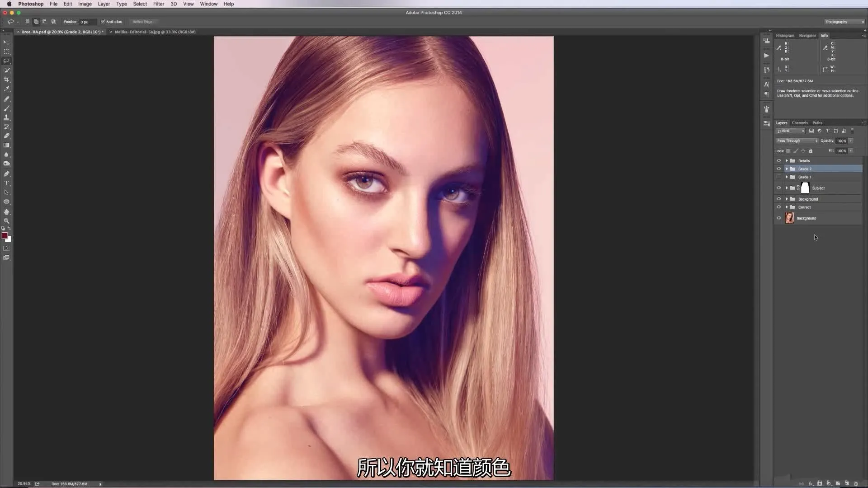Open the Select menu
This screenshot has height=488, width=868.
(140, 4)
